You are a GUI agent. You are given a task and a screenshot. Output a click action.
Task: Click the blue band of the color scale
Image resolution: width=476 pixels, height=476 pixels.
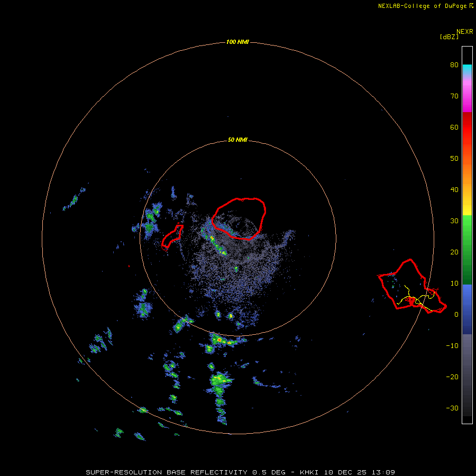(x=467, y=309)
